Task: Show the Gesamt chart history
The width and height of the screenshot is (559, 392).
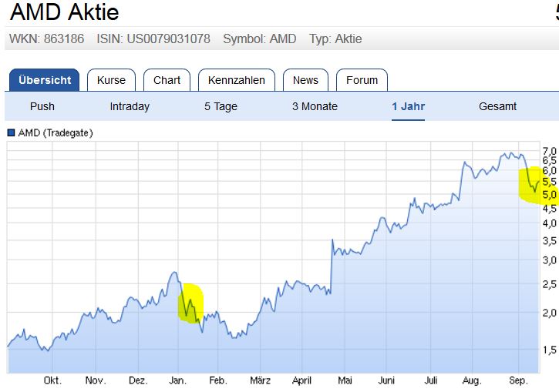Action: (497, 106)
